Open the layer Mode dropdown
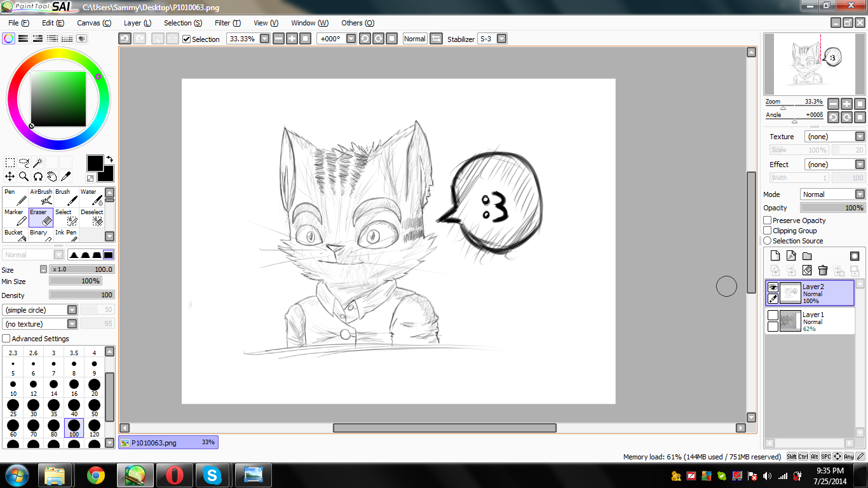868x488 pixels. pyautogui.click(x=860, y=194)
